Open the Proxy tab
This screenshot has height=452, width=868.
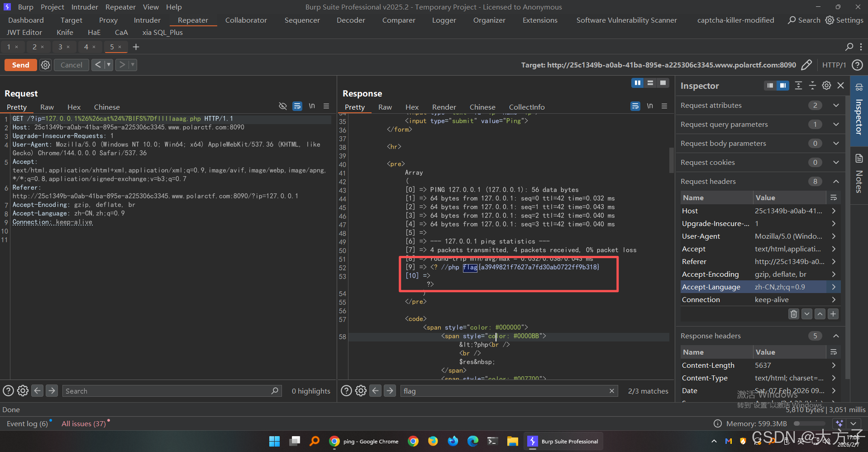[x=108, y=20]
